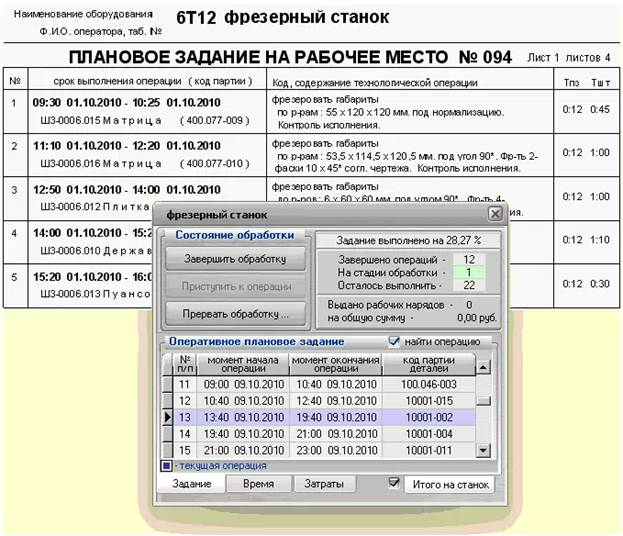Toggle найти операцию checkbox

[393, 341]
